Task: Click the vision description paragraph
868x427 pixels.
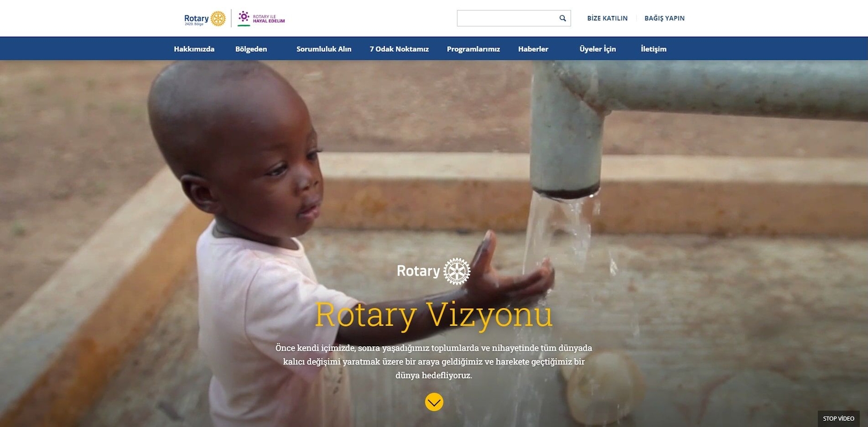Action: 434,361
